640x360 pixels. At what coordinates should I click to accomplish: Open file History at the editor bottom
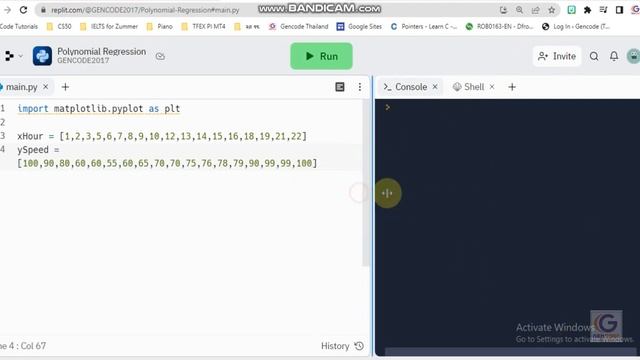(342, 346)
